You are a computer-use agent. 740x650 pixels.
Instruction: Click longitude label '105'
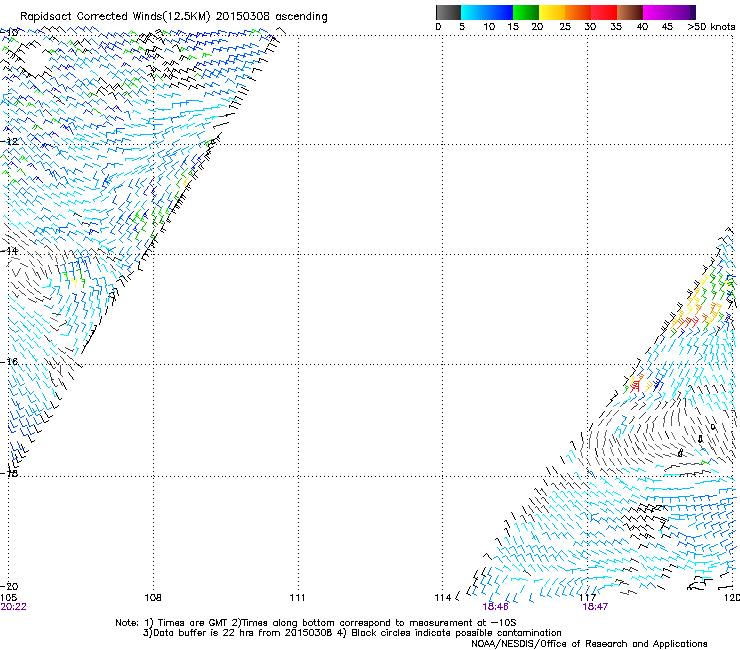point(8,598)
